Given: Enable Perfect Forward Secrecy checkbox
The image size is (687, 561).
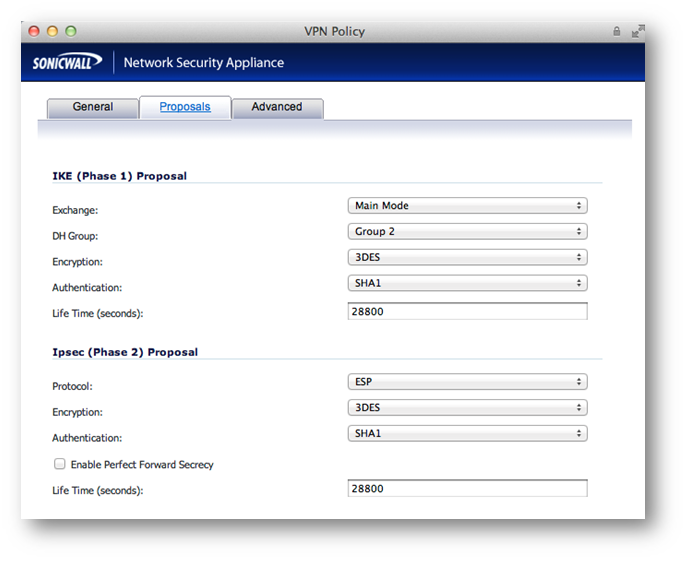Looking at the screenshot, I should coord(60,464).
